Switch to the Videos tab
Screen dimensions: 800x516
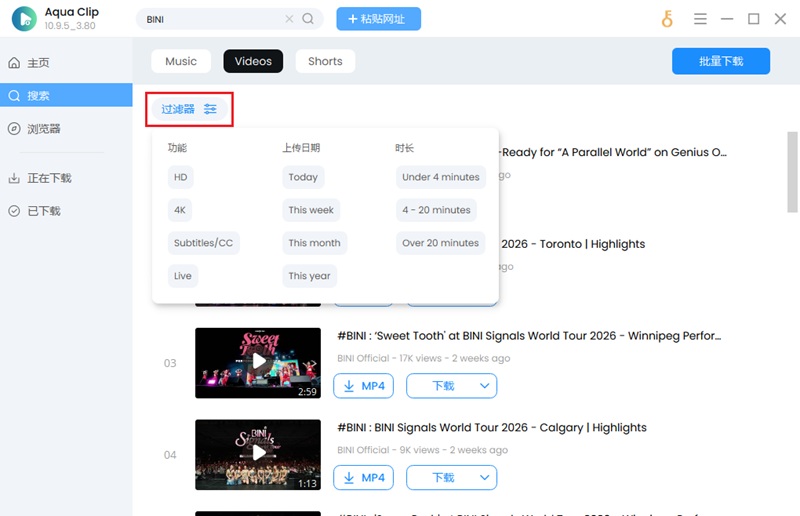tap(253, 61)
